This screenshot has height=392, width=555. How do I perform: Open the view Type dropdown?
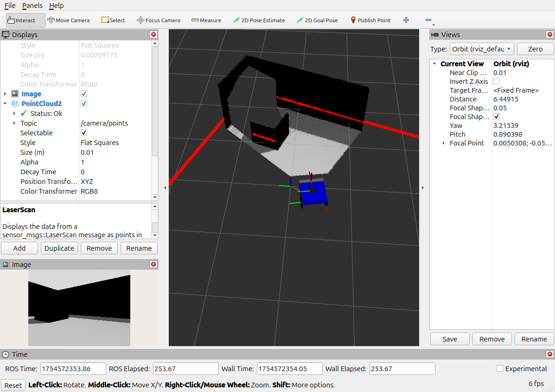tap(482, 49)
